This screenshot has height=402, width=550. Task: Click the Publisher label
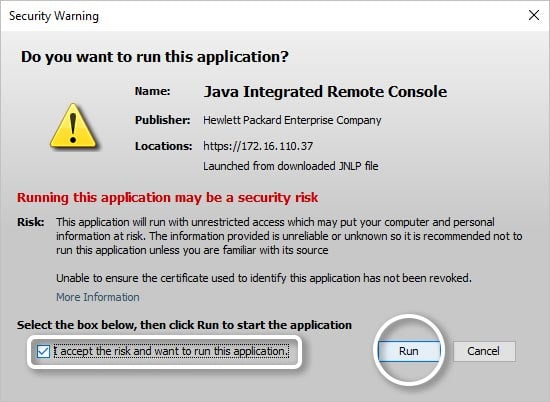tap(163, 120)
